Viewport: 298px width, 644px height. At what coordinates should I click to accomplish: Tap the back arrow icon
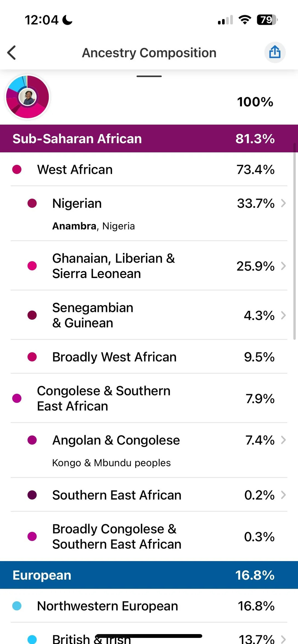pyautogui.click(x=12, y=52)
